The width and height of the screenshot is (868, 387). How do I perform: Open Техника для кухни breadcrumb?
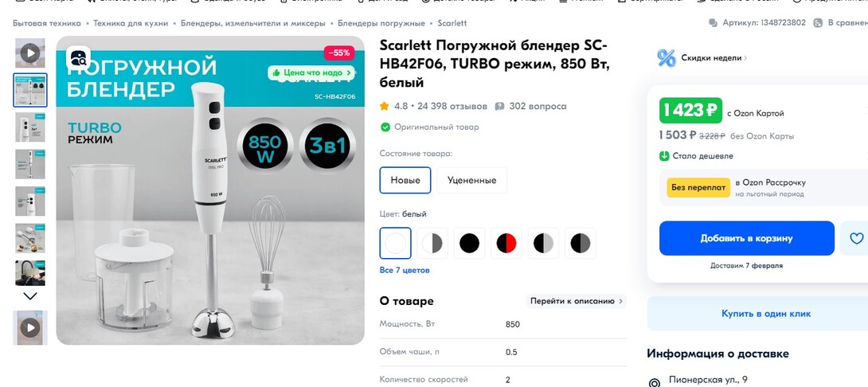point(131,23)
